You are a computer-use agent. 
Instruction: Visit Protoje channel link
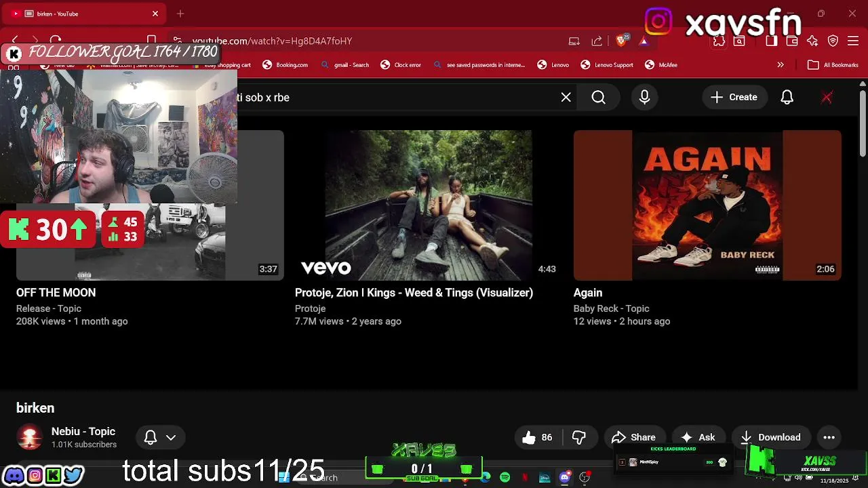tap(310, 308)
